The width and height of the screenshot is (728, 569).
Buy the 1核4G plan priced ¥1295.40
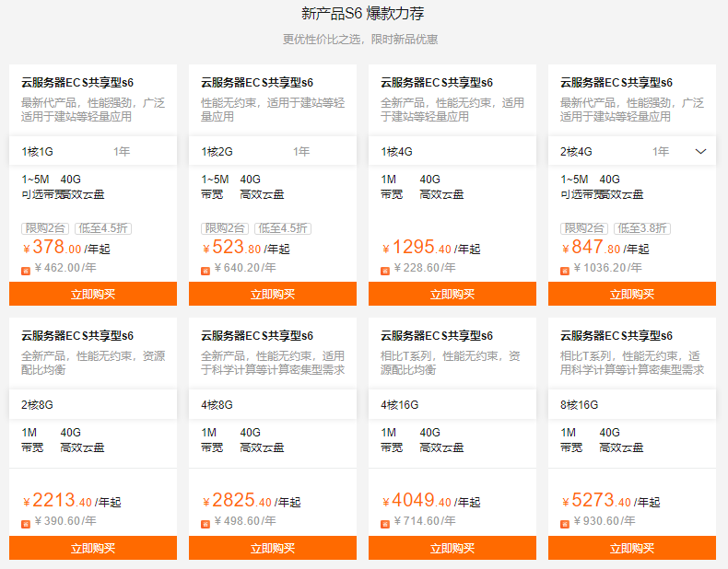click(x=452, y=294)
